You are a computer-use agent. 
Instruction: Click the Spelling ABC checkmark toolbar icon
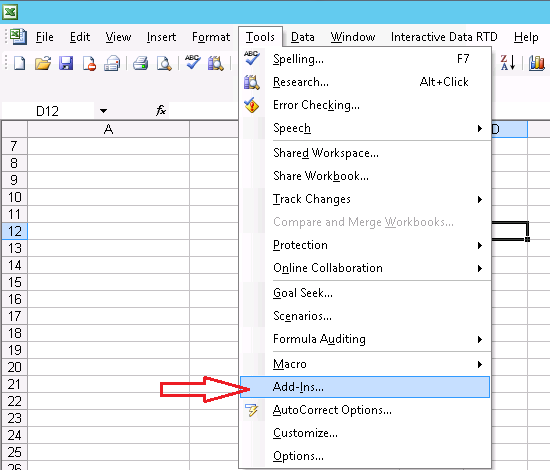point(193,62)
